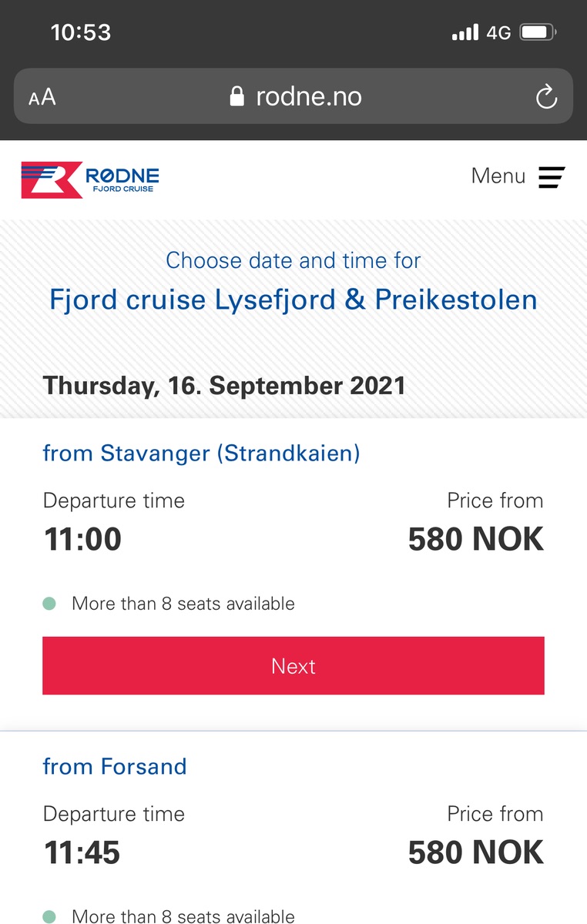Click green availability dot for Stavanger departure
Image resolution: width=587 pixels, height=924 pixels.
(x=49, y=604)
